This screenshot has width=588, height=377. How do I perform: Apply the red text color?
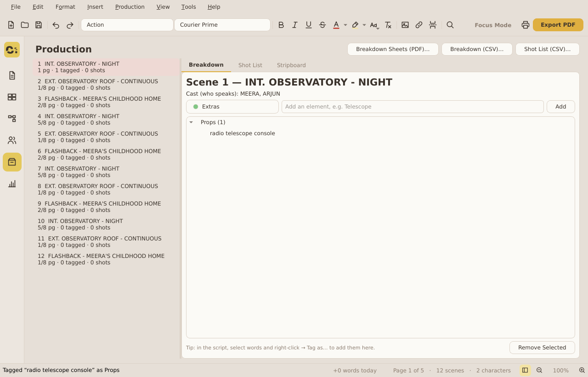tap(336, 25)
